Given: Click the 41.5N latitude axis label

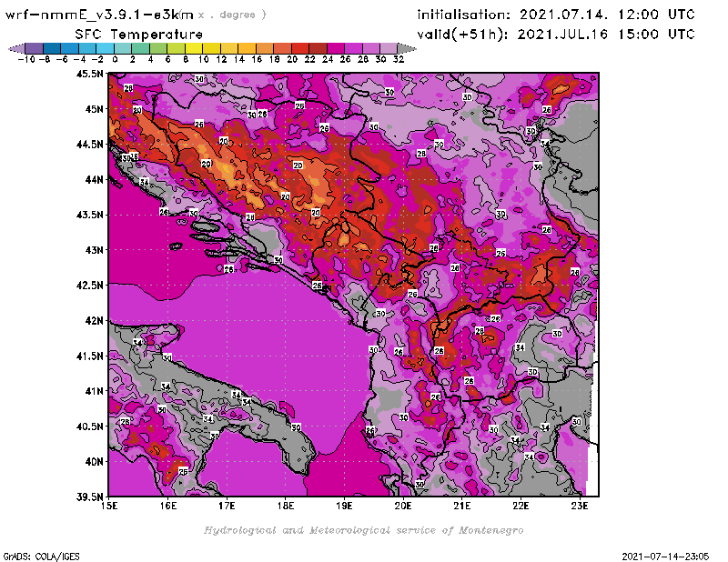Looking at the screenshot, I should 89,356.
